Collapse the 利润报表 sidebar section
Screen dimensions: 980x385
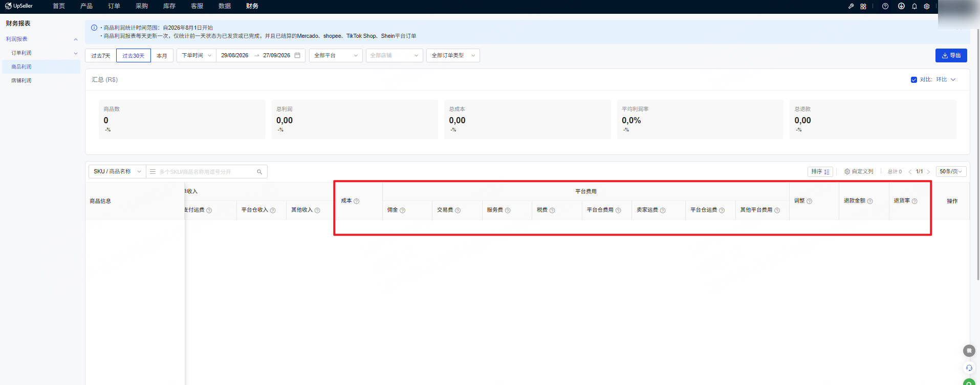pos(76,39)
